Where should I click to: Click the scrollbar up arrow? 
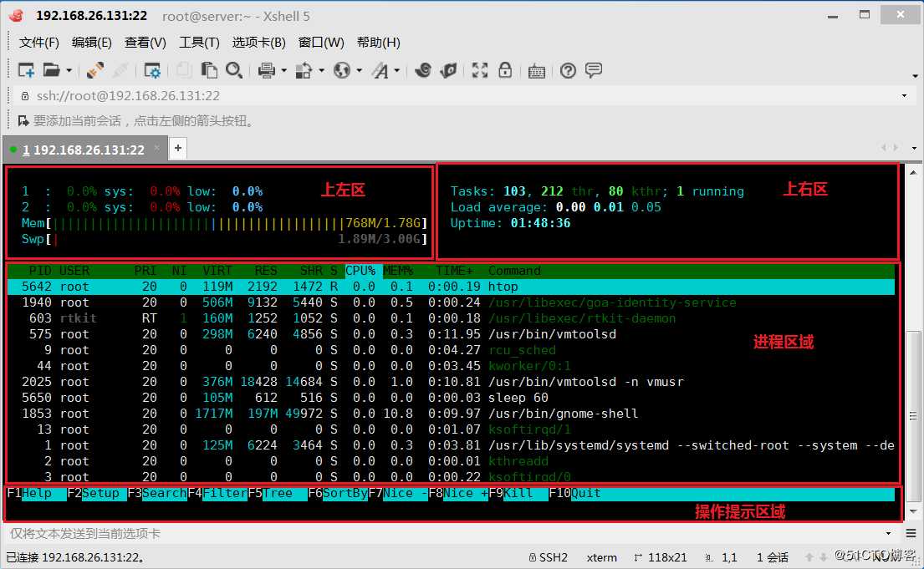coord(912,173)
